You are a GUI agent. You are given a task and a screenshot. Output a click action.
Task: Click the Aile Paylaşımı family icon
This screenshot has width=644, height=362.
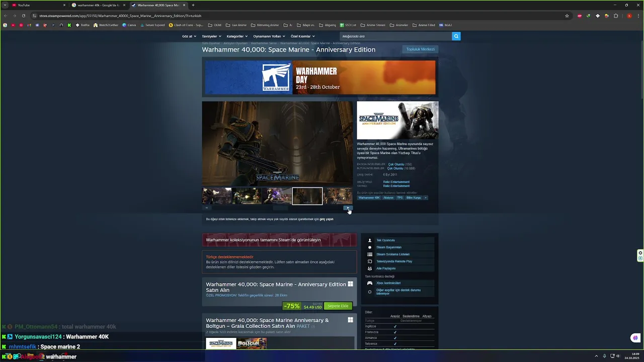click(370, 268)
